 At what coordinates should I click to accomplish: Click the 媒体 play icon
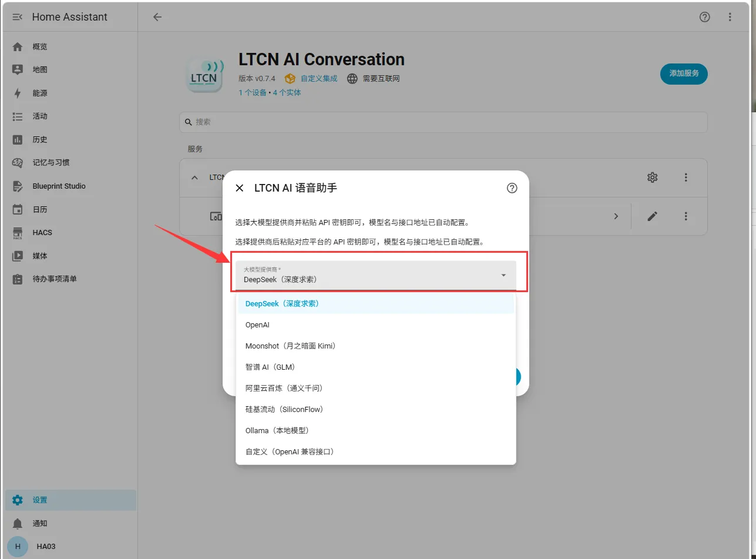(x=18, y=256)
